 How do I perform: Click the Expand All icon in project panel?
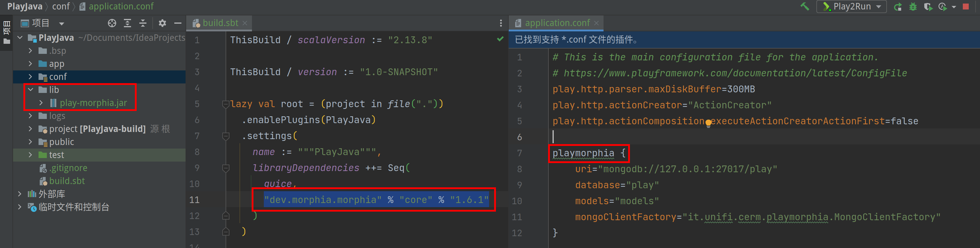127,23
